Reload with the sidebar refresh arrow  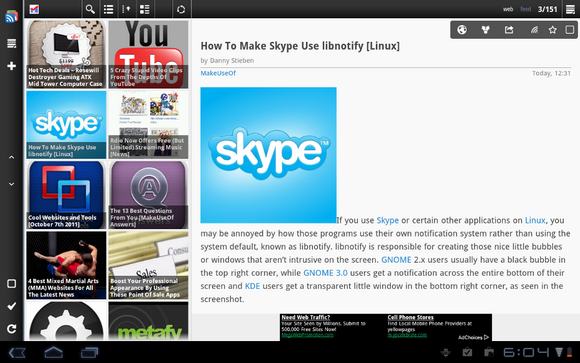11,329
